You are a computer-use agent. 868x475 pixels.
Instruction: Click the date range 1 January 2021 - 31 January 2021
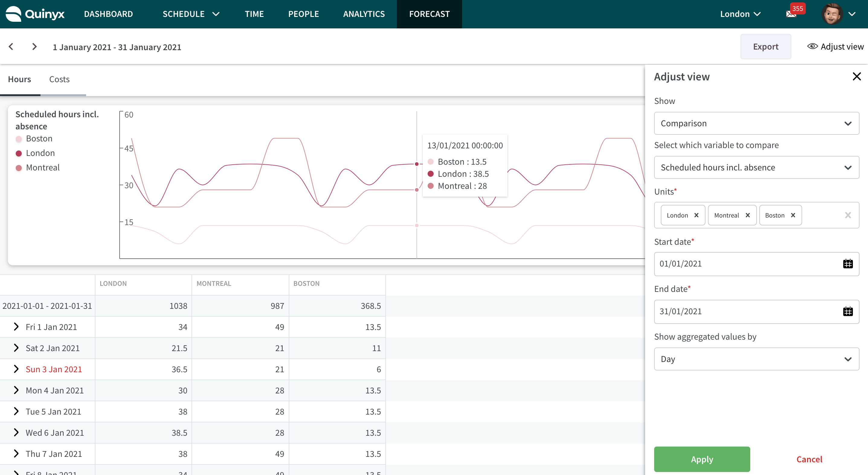[x=117, y=47]
